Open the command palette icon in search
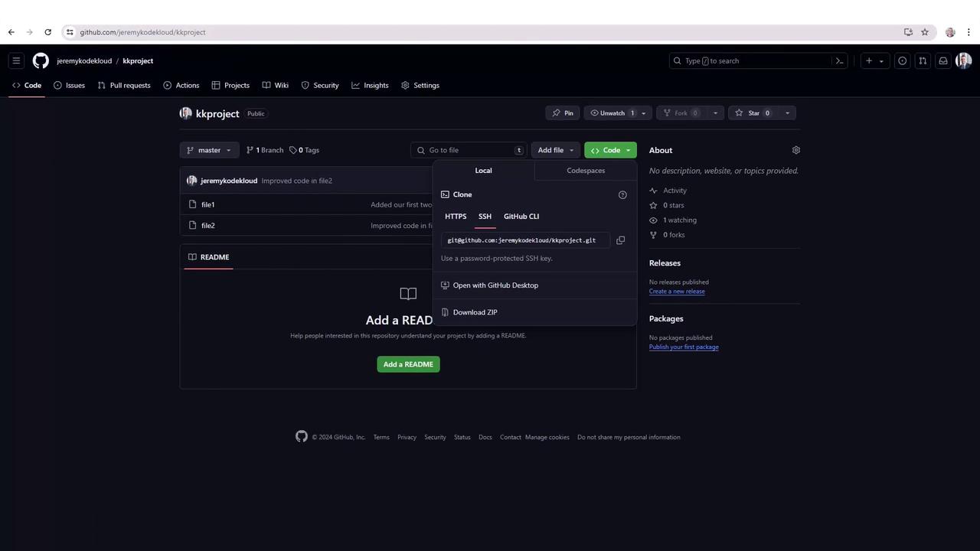This screenshot has width=980, height=551. tap(840, 61)
